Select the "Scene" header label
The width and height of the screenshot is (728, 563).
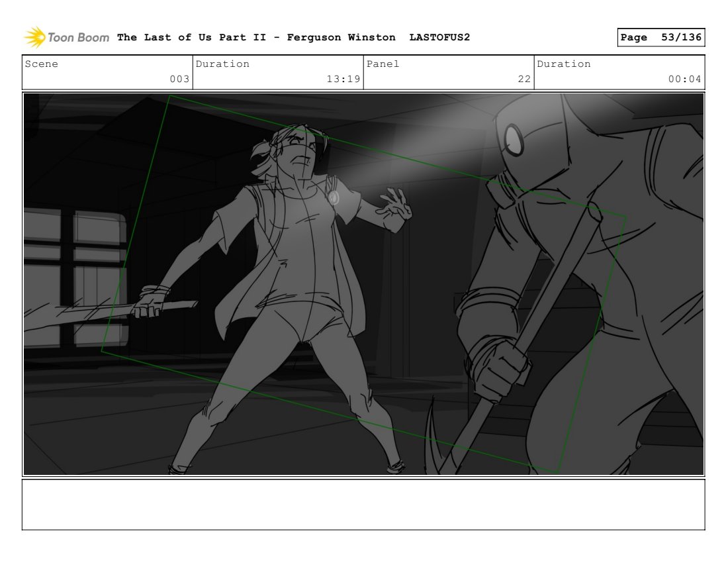(x=41, y=64)
